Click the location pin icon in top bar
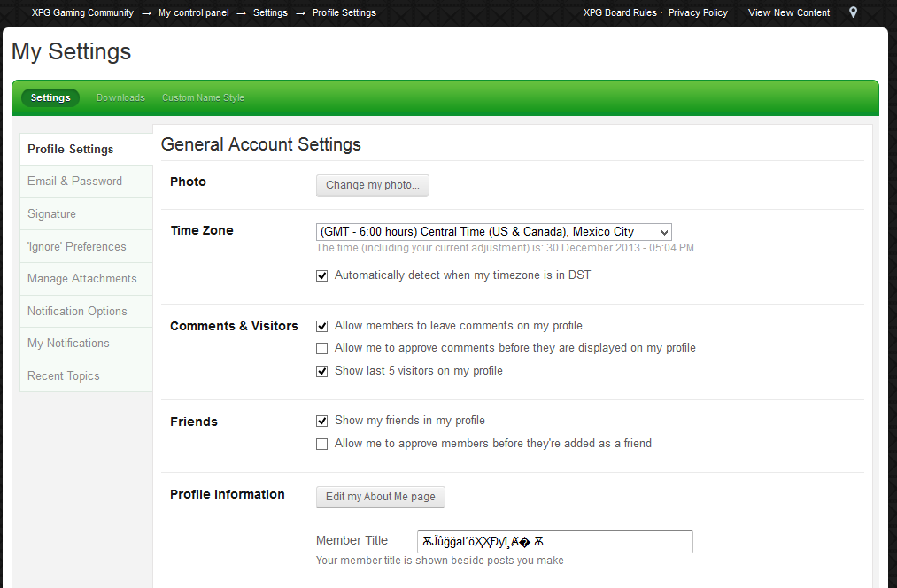The image size is (897, 588). point(853,12)
